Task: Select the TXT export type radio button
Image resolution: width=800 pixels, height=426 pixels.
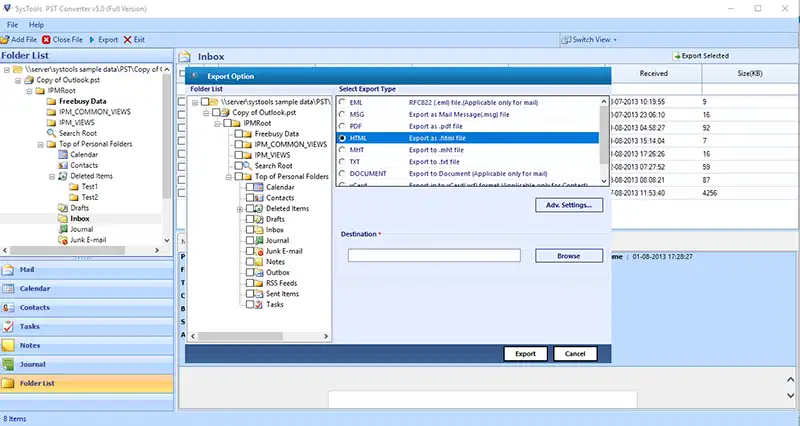Action: tap(342, 162)
